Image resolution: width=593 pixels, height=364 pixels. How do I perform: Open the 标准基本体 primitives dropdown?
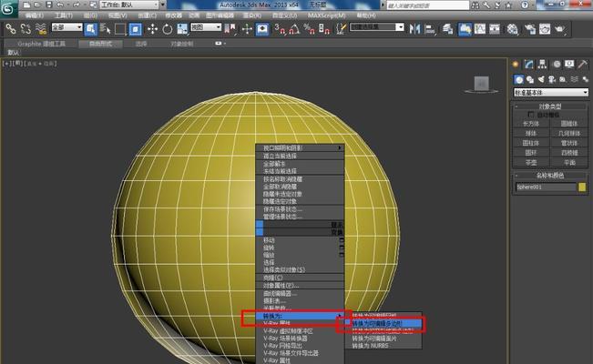point(551,93)
